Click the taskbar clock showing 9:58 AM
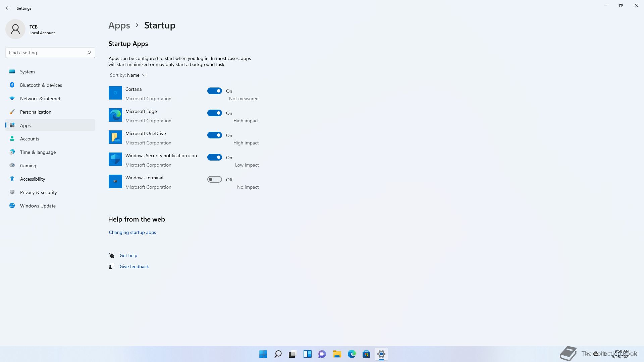Image resolution: width=644 pixels, height=362 pixels. [622, 354]
